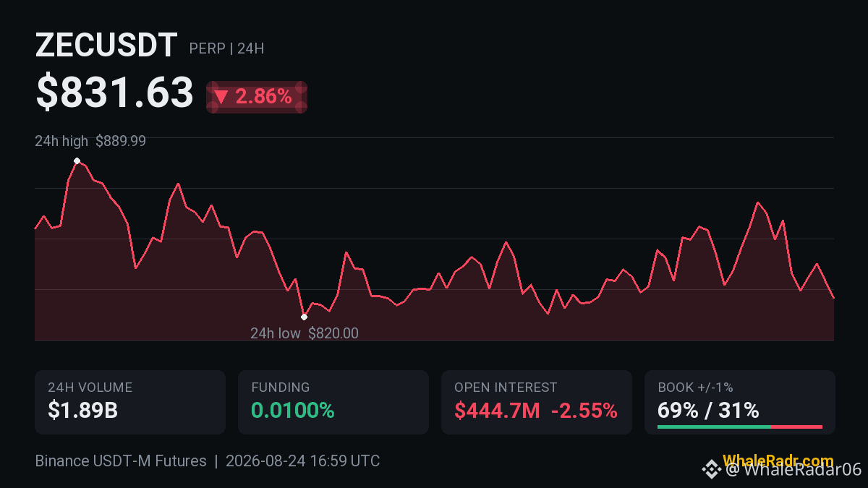Click the 69% / 31% book ratio value
The height and width of the screenshot is (488, 868).
click(x=709, y=411)
